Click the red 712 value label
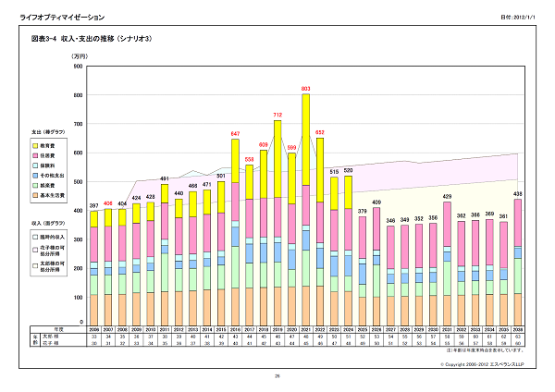The height and width of the screenshot is (392, 555). pyautogui.click(x=277, y=114)
